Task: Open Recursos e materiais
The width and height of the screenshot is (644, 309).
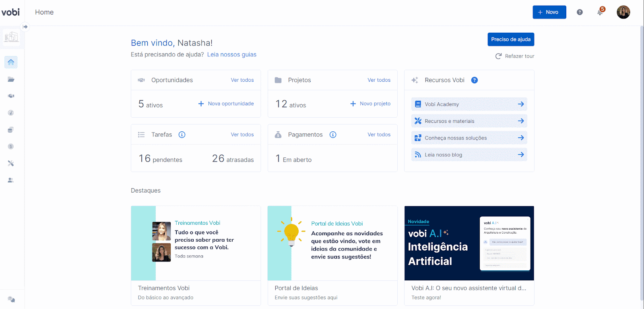Action: coord(469,121)
